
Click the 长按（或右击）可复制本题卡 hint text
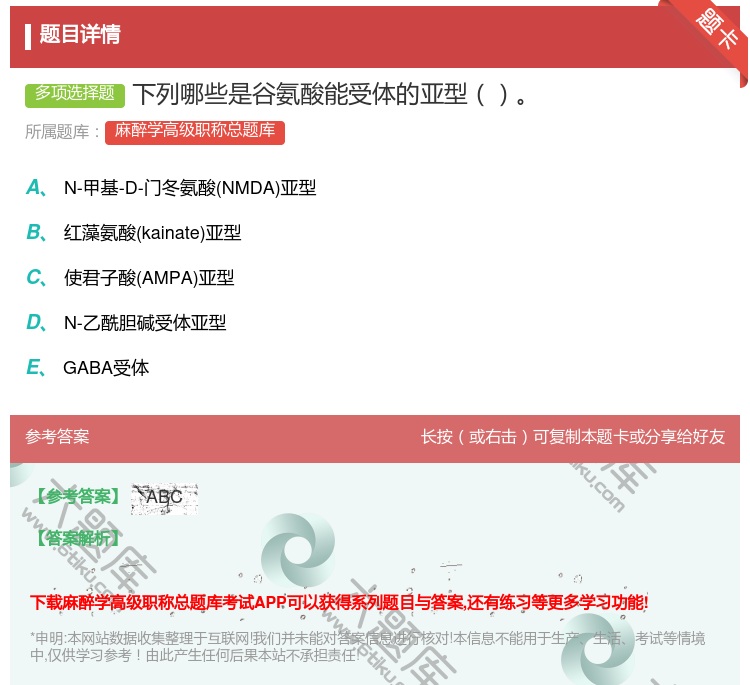click(x=573, y=437)
